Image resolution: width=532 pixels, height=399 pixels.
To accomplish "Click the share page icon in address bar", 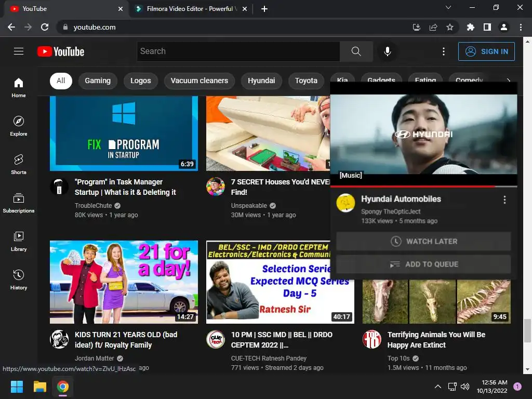I will [433, 27].
